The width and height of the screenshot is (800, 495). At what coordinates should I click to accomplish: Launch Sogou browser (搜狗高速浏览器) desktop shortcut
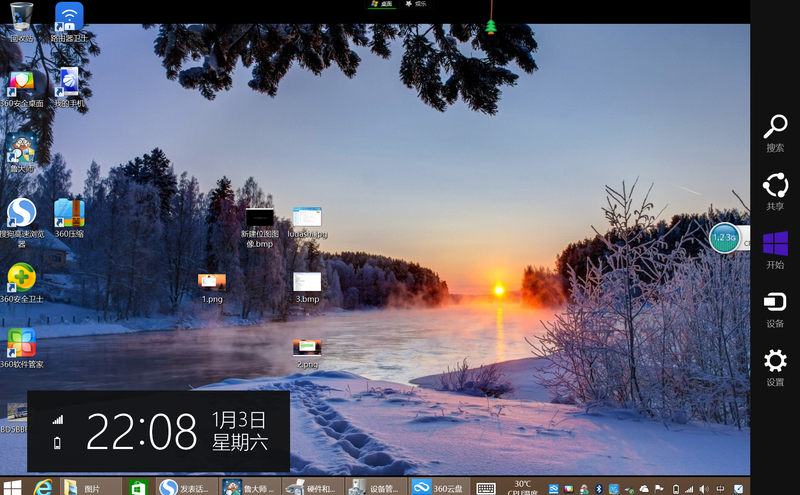tap(21, 214)
